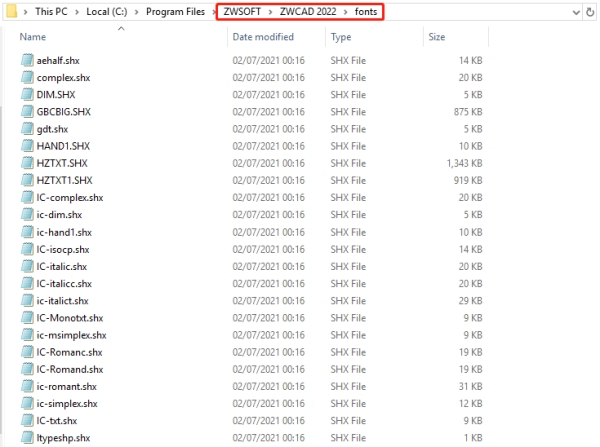Click the 29 KB size value
The width and height of the screenshot is (600, 447).
(x=471, y=301)
